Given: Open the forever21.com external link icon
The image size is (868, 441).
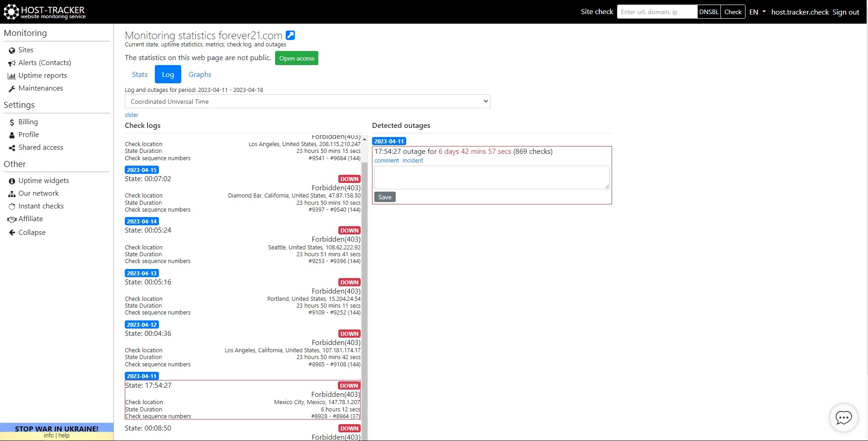Looking at the screenshot, I should 290,35.
